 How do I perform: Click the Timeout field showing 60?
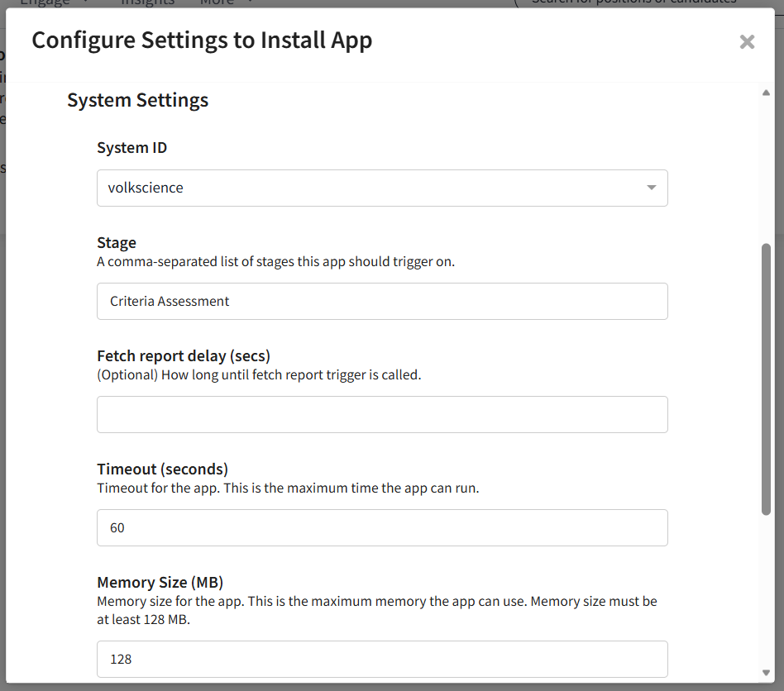click(382, 528)
